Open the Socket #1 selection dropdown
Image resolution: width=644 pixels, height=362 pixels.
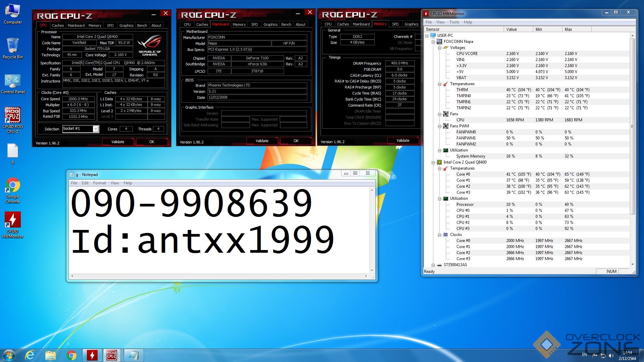point(96,129)
